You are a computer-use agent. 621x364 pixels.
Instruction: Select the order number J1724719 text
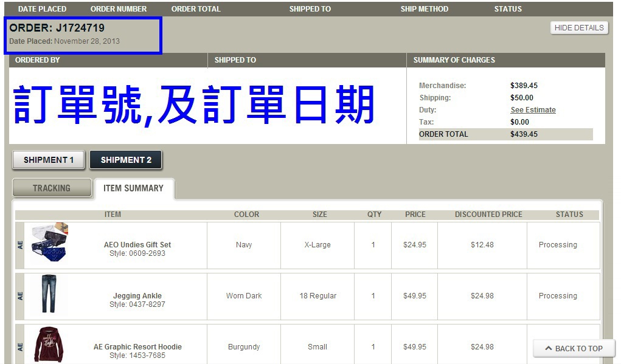pos(80,28)
